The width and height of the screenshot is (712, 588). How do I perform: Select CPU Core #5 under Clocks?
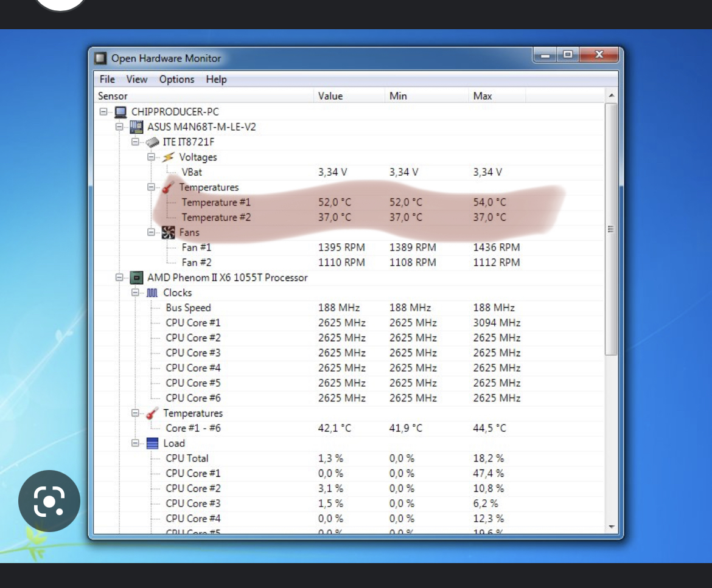coord(349,383)
